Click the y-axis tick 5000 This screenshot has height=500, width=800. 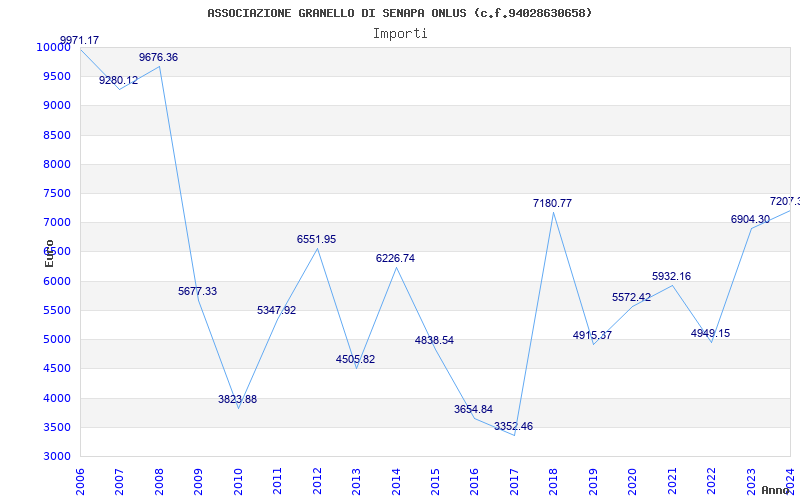(x=56, y=339)
